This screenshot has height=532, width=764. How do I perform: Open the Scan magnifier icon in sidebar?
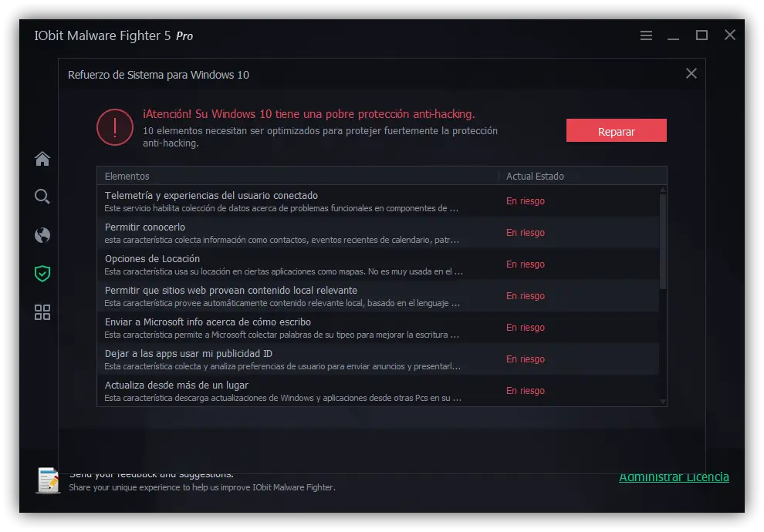click(42, 197)
